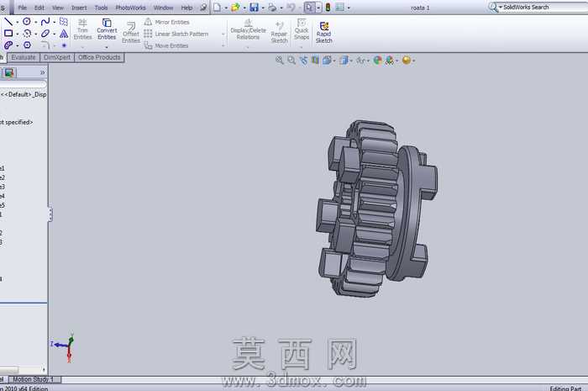Select the Point sketch tool
Screen dimensions: 588x391
(64, 45)
